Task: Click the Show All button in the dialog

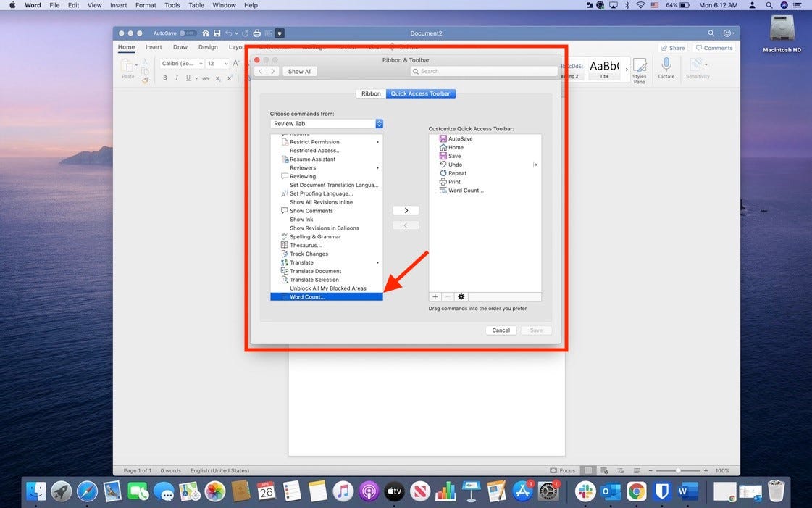Action: tap(300, 72)
